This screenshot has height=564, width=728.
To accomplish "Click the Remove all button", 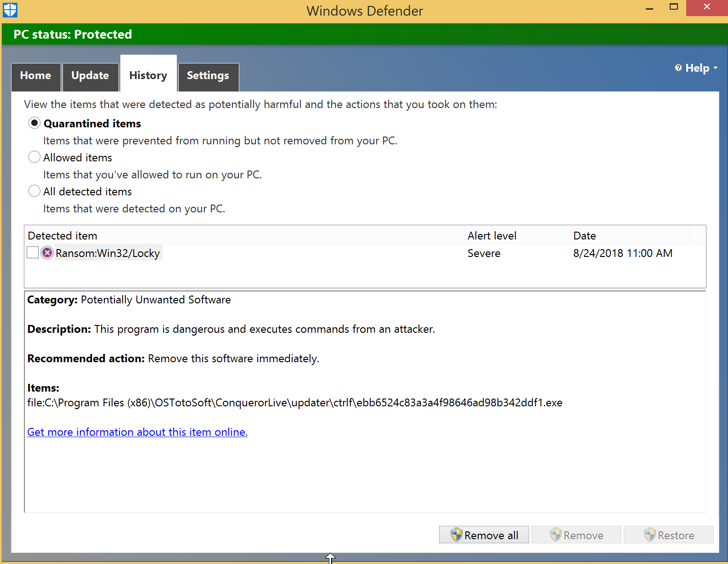I will tap(484, 535).
